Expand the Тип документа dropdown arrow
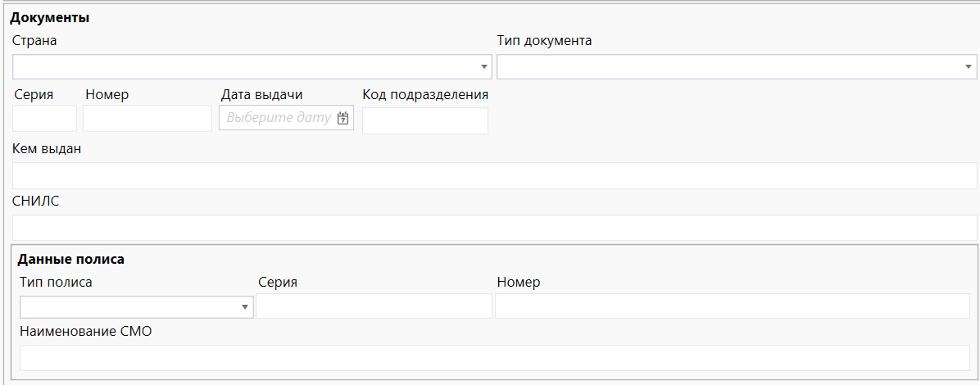Screen dimensions: 980x385 (968, 67)
